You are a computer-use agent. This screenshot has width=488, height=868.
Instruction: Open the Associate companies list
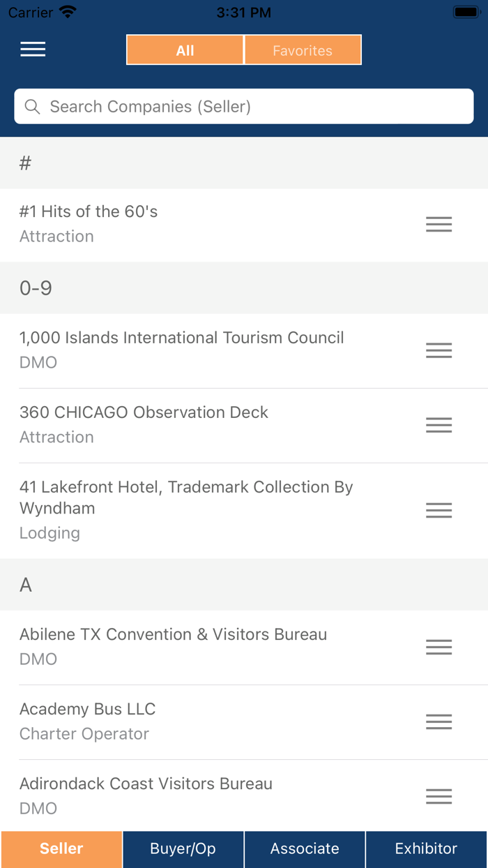coord(304,848)
